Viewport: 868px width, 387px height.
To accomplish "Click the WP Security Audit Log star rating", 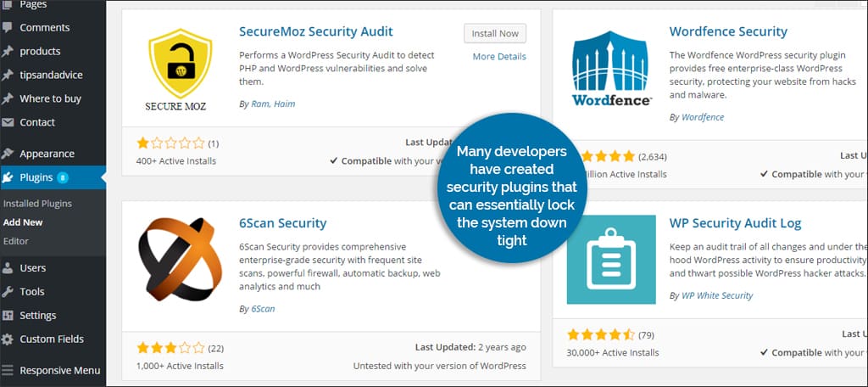I will point(601,335).
